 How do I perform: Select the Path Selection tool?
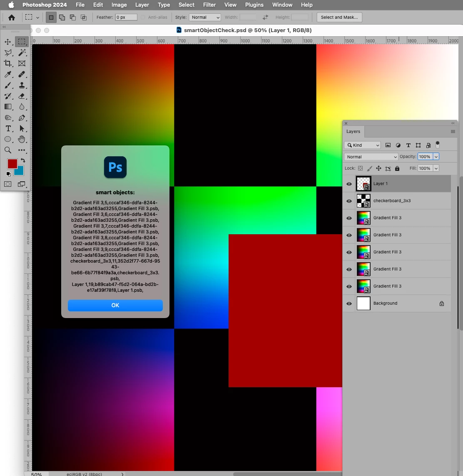(x=22, y=129)
